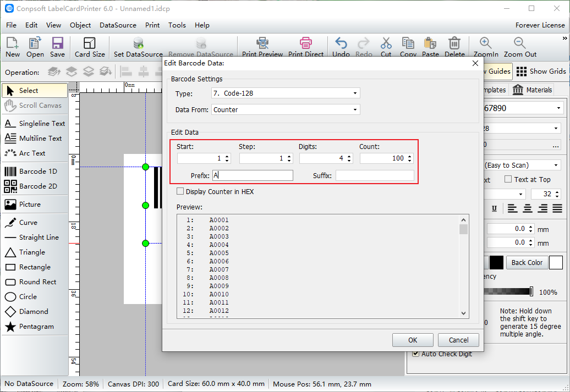Toggle the Show Grids option

(x=541, y=71)
